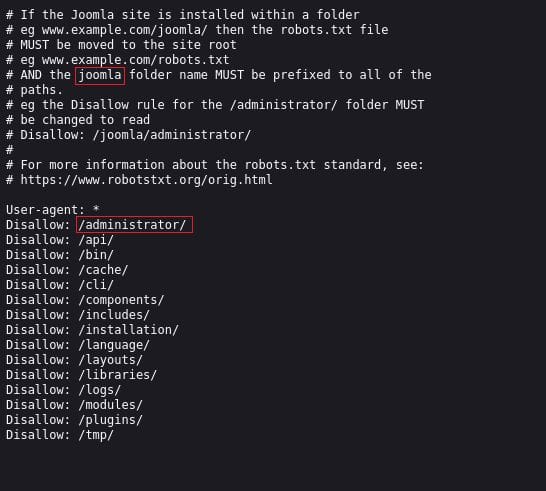Click the /libraries/ path text
546x491 pixels.
click(x=118, y=375)
